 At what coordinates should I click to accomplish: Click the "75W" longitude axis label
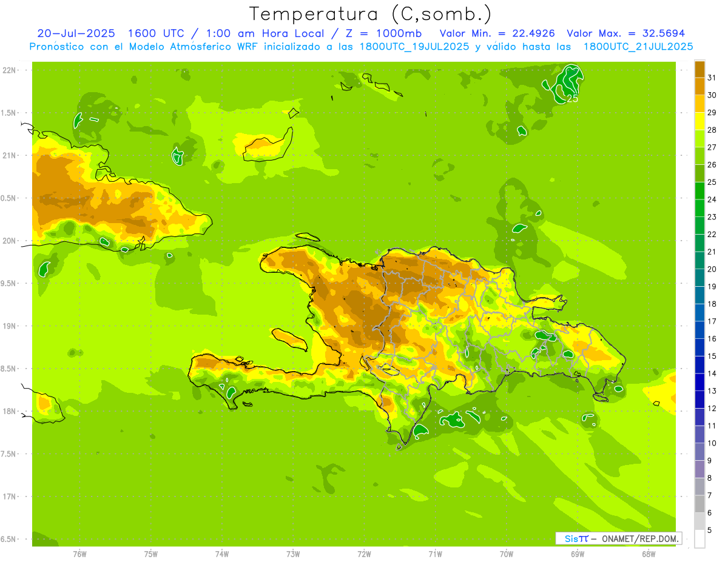pyautogui.click(x=151, y=554)
